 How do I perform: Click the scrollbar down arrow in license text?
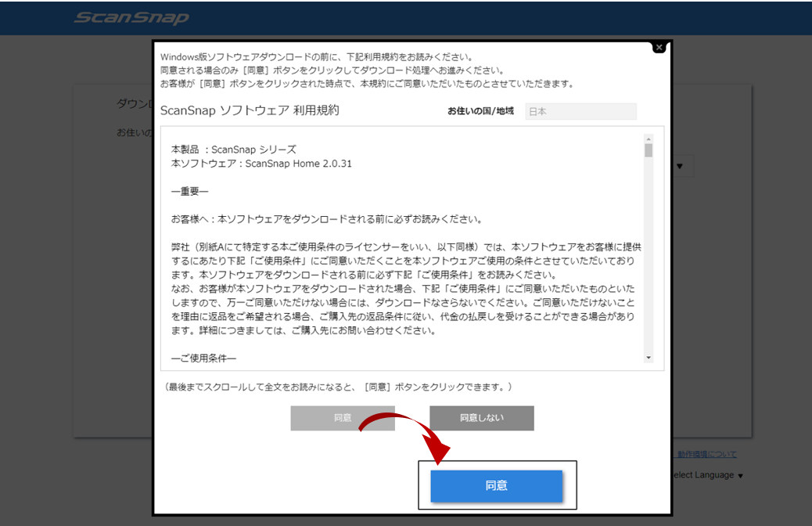(x=649, y=358)
